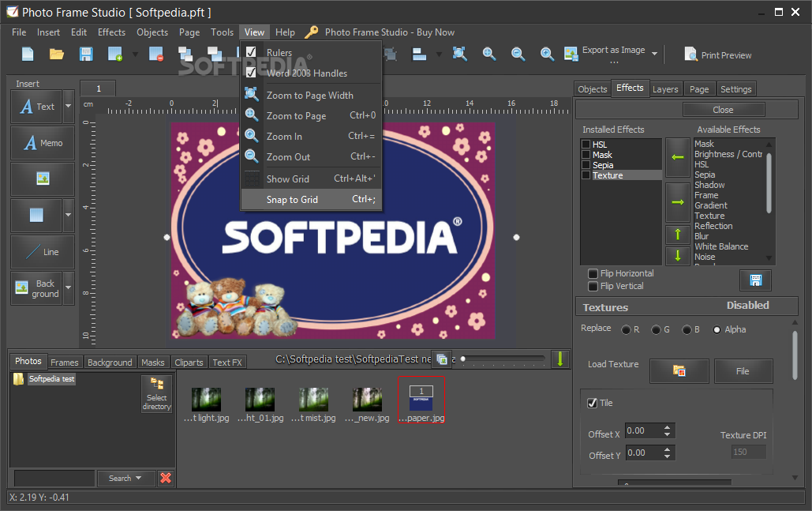Create a new document from the toolbar
The height and width of the screenshot is (511, 812).
(x=28, y=54)
